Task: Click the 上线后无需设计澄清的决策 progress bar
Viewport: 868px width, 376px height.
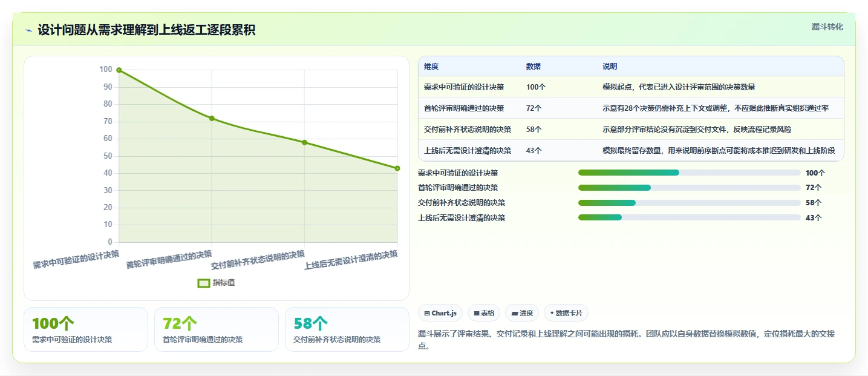Action: 690,217
